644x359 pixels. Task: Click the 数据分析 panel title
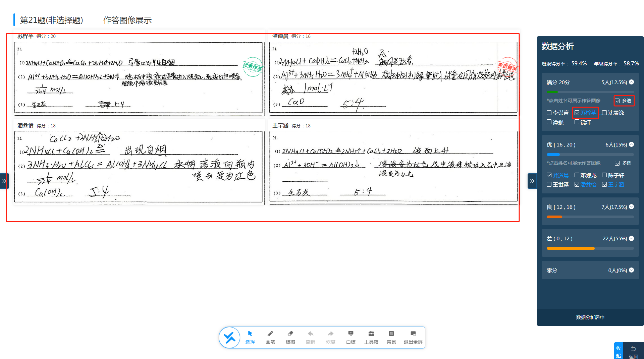point(557,46)
